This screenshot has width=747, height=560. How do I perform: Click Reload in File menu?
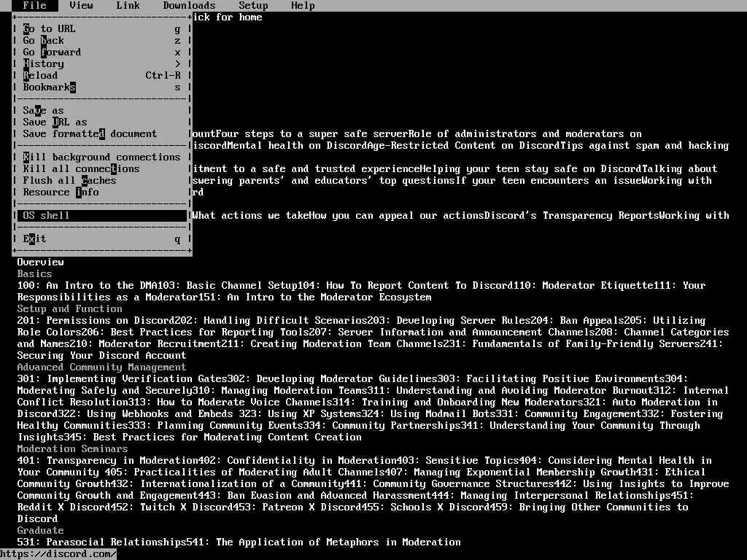pos(101,76)
